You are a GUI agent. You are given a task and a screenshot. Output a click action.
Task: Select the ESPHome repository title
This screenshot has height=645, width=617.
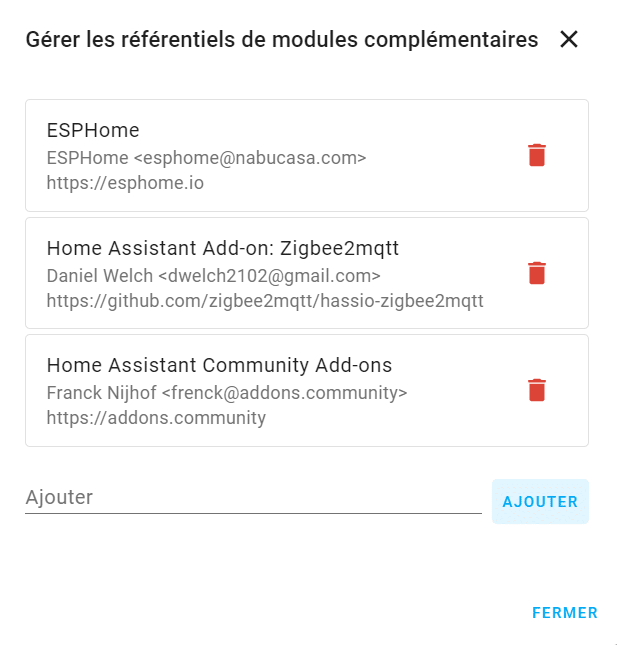(93, 131)
